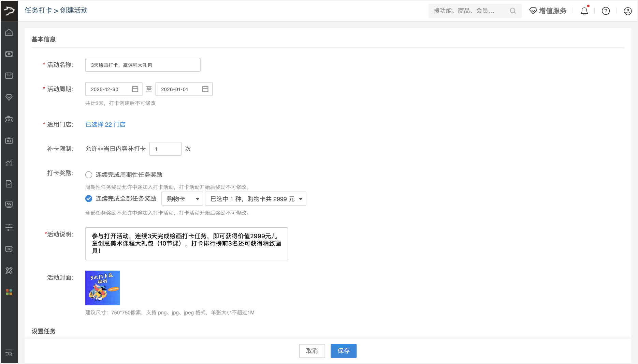The image size is (638, 364).
Task: Click the notification bell icon
Action: pyautogui.click(x=584, y=11)
